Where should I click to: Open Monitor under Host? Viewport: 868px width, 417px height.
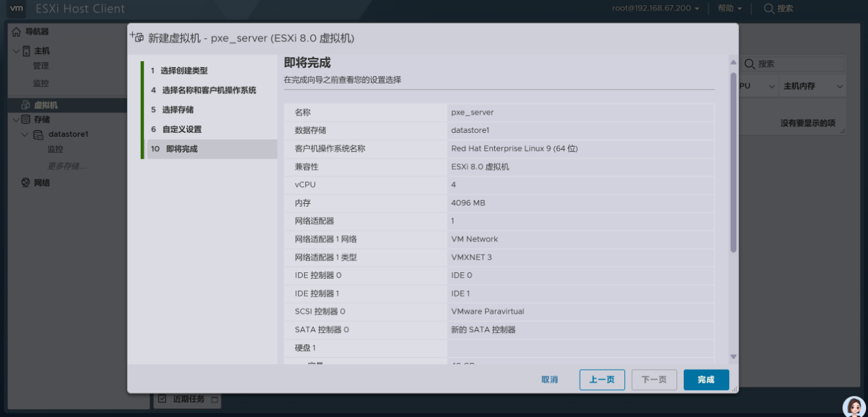[41, 84]
